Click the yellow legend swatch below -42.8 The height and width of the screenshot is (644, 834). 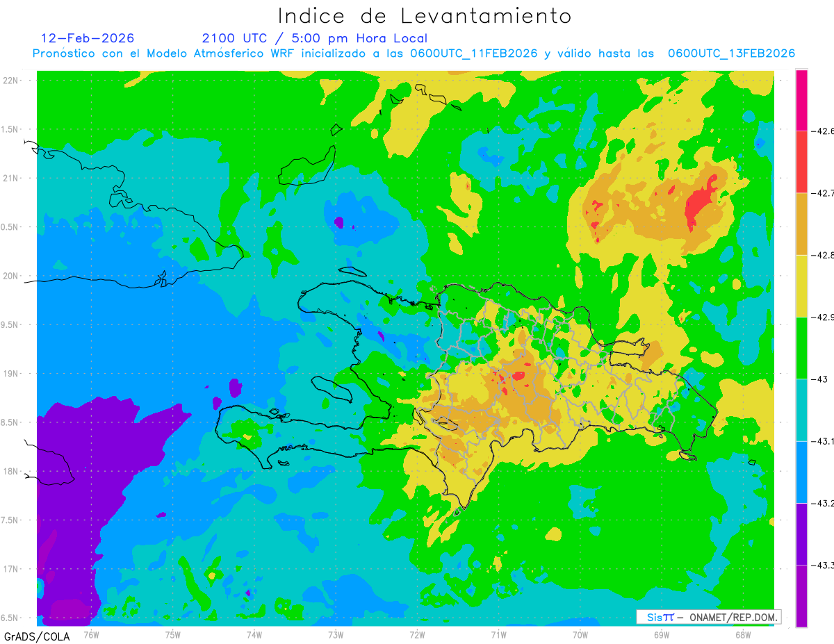pos(801,286)
